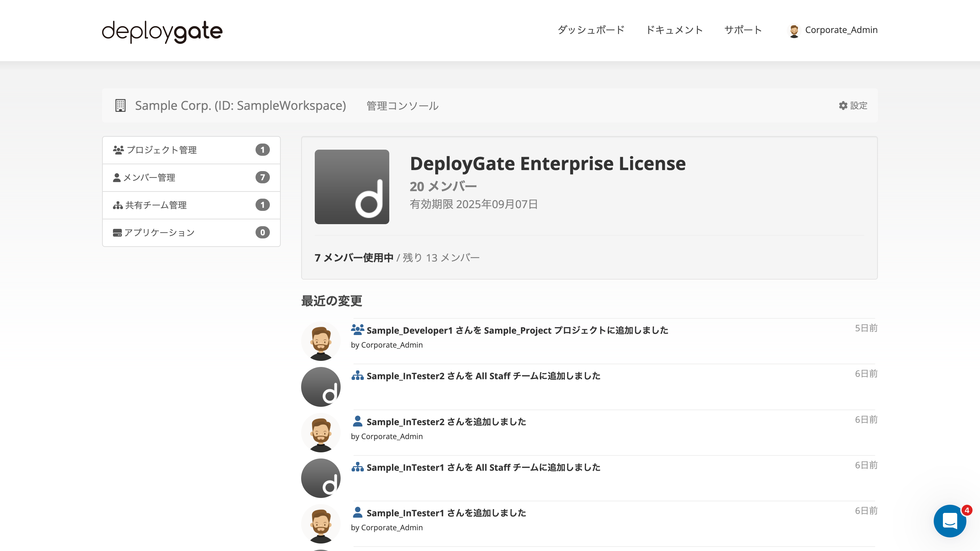Click the deploygate logo
The image size is (980, 551).
[x=162, y=31]
